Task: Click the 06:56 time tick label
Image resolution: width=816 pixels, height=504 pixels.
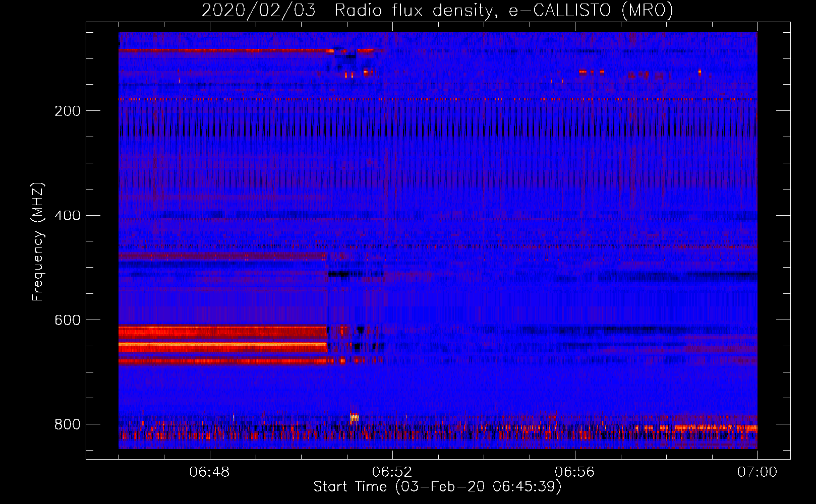Action: [575, 472]
